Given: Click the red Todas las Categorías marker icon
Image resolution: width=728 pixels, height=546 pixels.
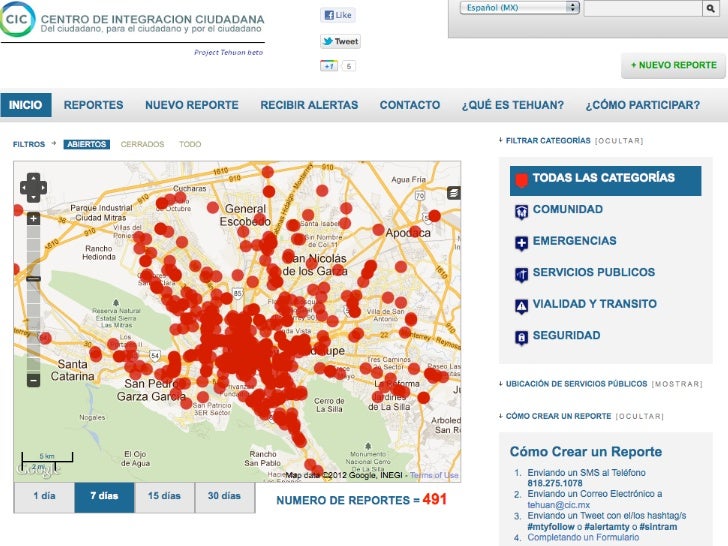Looking at the screenshot, I should [x=522, y=180].
